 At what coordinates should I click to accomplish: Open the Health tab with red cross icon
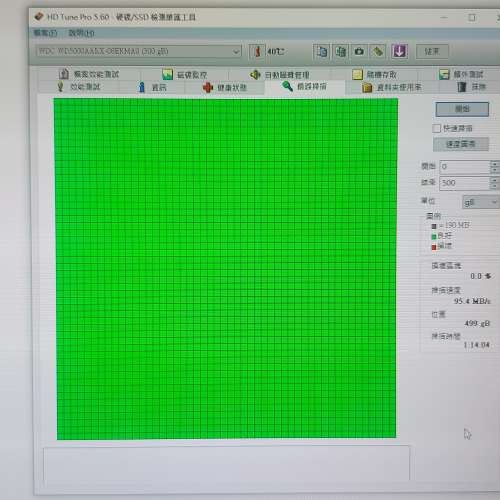point(225,88)
